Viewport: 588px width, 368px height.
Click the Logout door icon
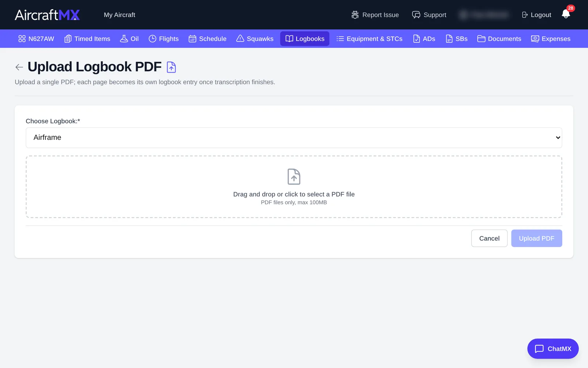click(525, 15)
